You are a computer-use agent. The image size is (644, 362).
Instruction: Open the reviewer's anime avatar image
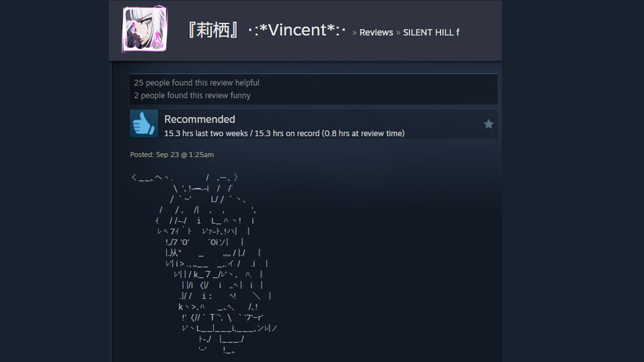[x=144, y=29]
